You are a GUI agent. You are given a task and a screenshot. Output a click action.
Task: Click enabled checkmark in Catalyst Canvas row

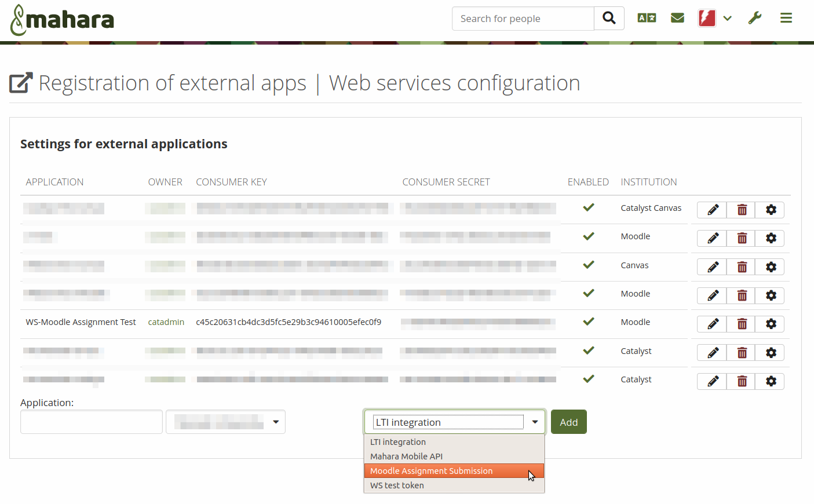coord(589,207)
